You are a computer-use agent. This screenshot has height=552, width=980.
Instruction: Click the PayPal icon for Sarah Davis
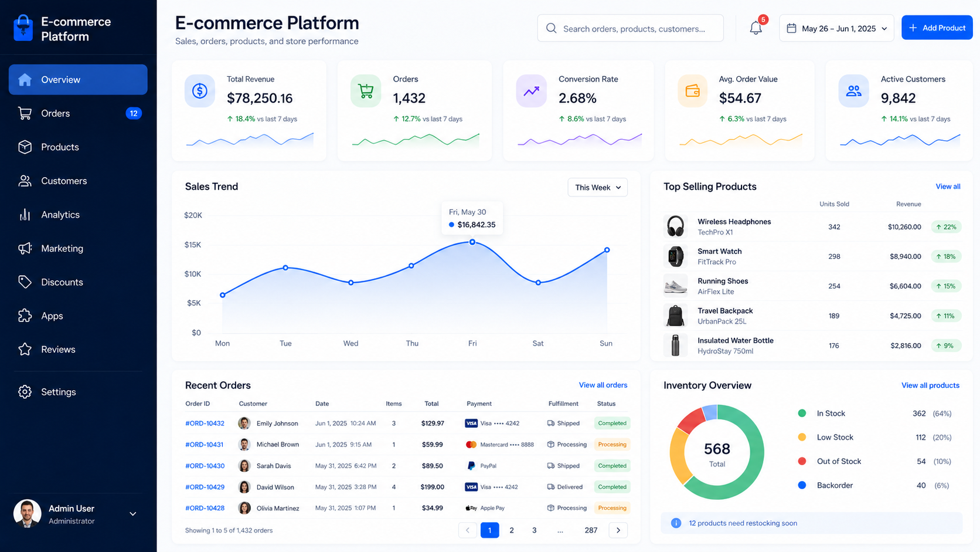(471, 466)
